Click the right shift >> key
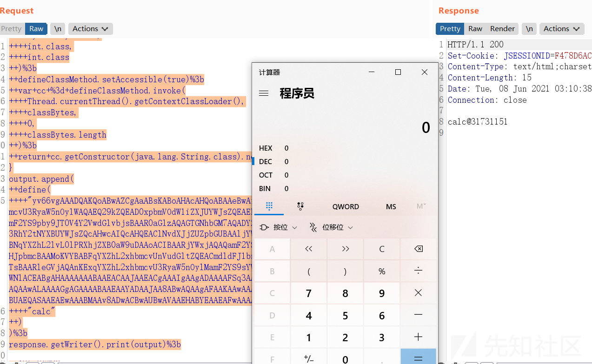The height and width of the screenshot is (364, 592). [345, 249]
